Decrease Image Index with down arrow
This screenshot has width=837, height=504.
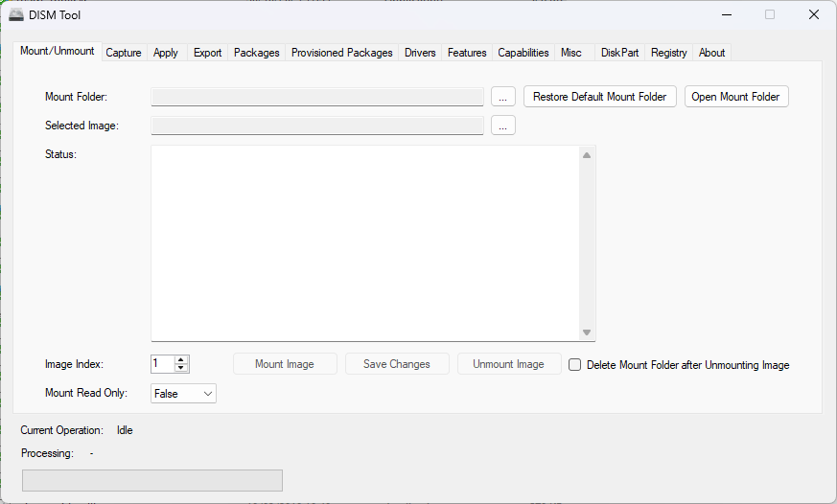point(182,369)
